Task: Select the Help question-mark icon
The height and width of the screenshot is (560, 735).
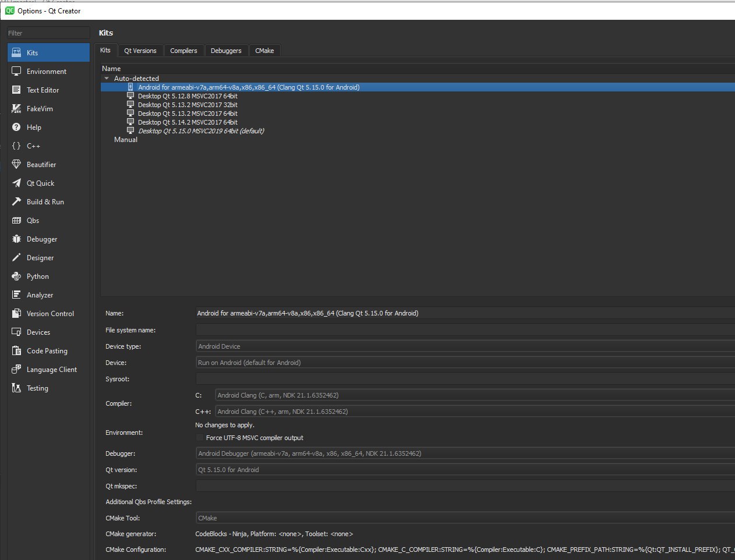Action: point(16,127)
